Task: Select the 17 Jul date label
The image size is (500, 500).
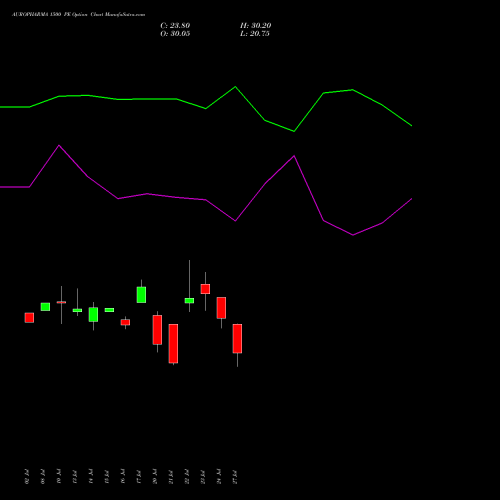Action: (x=139, y=477)
